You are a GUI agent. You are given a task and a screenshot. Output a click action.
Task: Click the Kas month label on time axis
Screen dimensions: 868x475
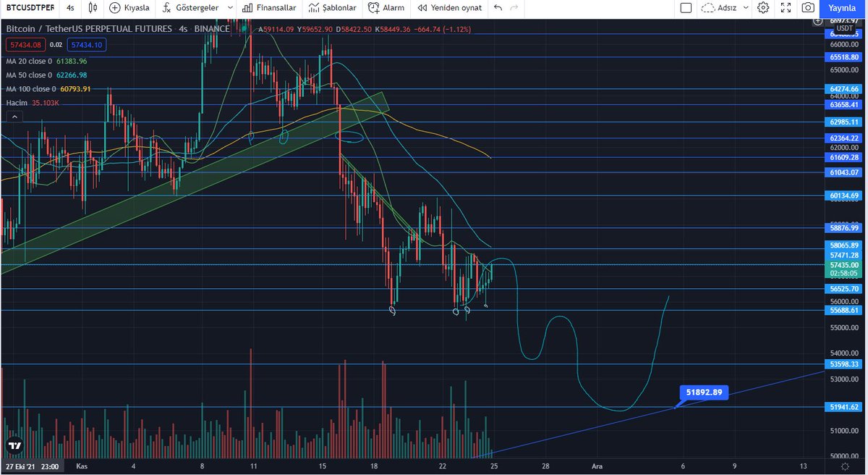[82, 466]
